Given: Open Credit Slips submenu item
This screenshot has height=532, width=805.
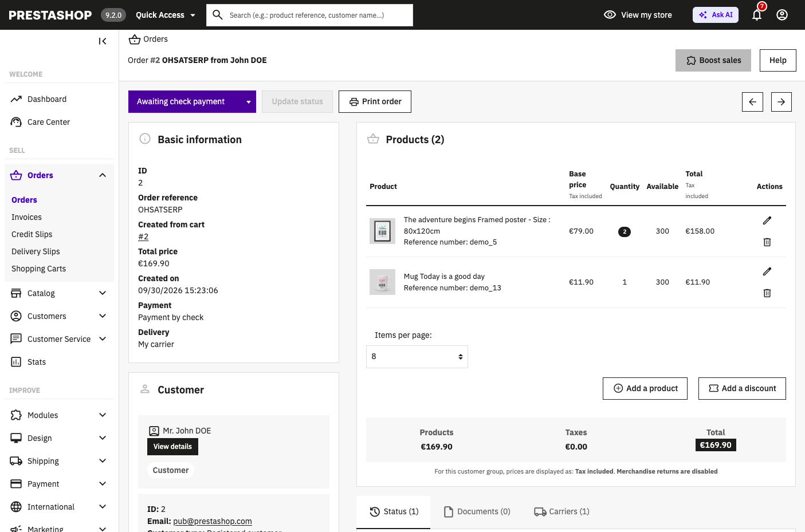Looking at the screenshot, I should pos(32,234).
